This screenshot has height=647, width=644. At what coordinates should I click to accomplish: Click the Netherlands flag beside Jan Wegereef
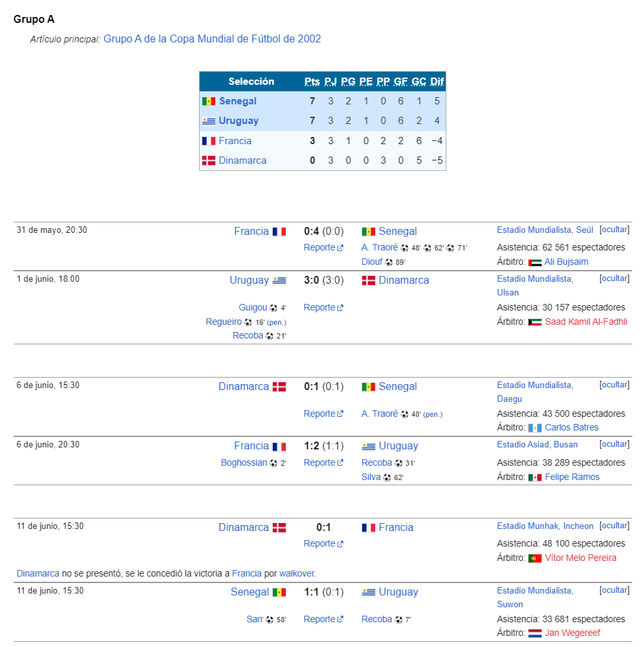(x=534, y=633)
